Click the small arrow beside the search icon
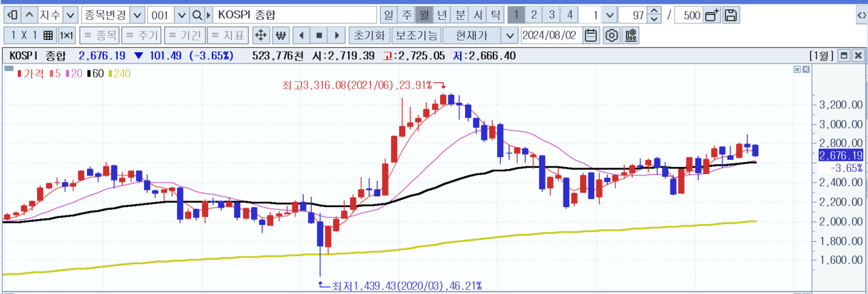868x294 pixels. tap(208, 14)
